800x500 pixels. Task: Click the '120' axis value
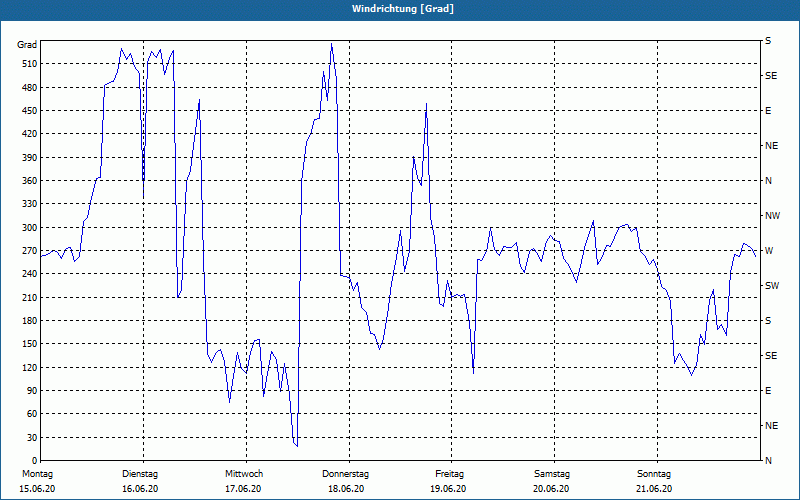tap(29, 367)
